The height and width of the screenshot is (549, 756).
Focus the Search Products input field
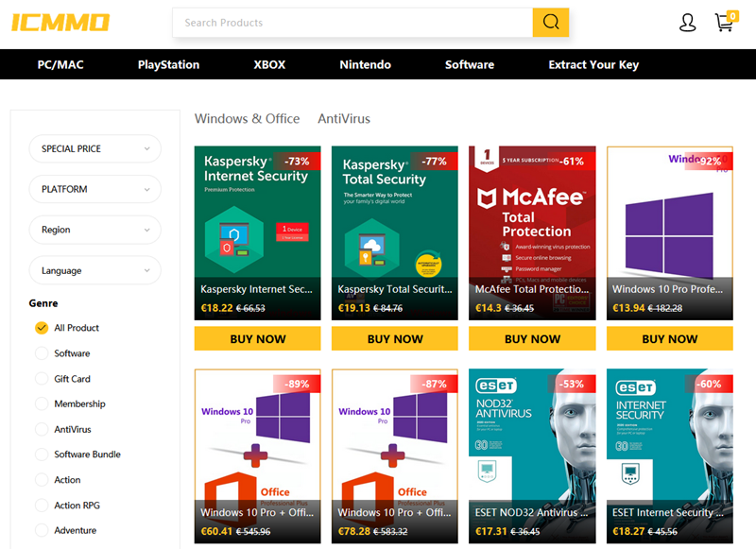pyautogui.click(x=352, y=23)
